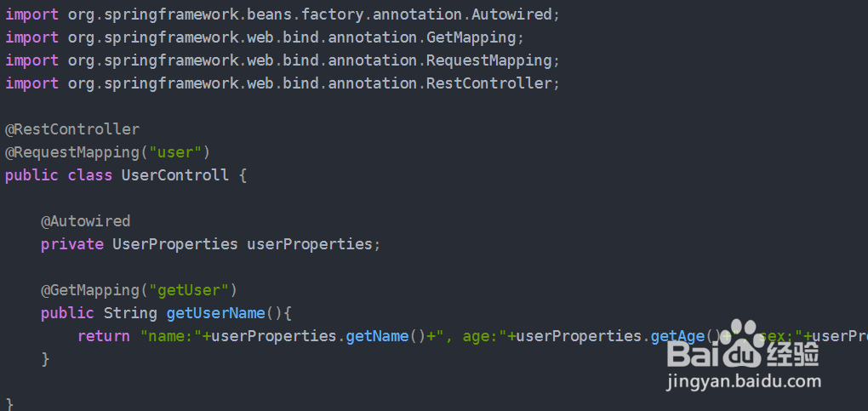Click the return keyword
Viewport: 868px width, 411px height.
click(x=104, y=336)
